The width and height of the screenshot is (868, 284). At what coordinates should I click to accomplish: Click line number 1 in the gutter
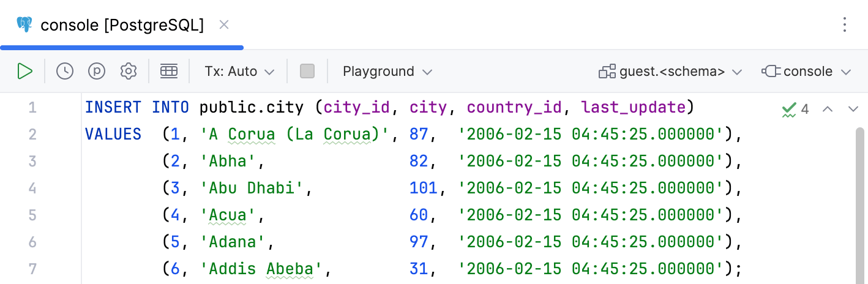tap(32, 108)
